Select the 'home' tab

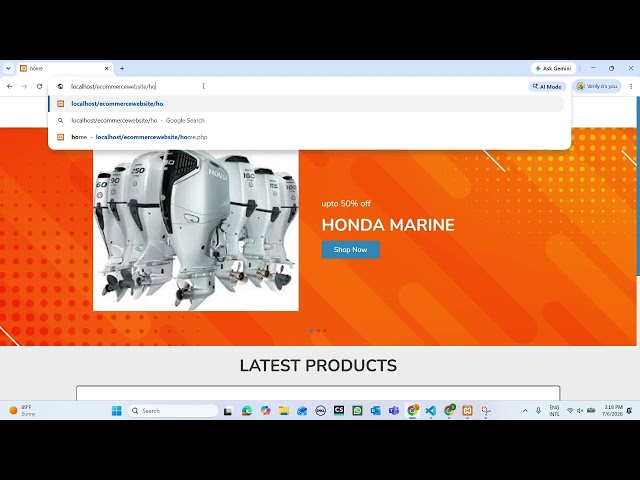(65, 69)
